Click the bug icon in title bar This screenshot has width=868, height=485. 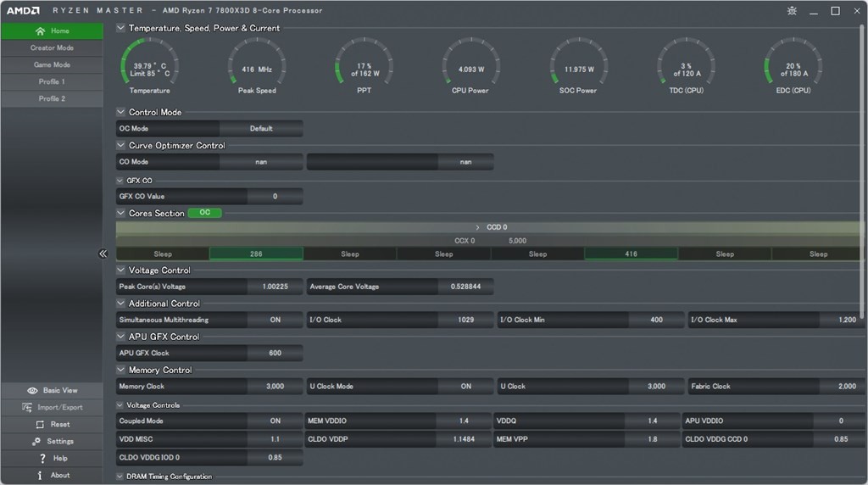(792, 11)
